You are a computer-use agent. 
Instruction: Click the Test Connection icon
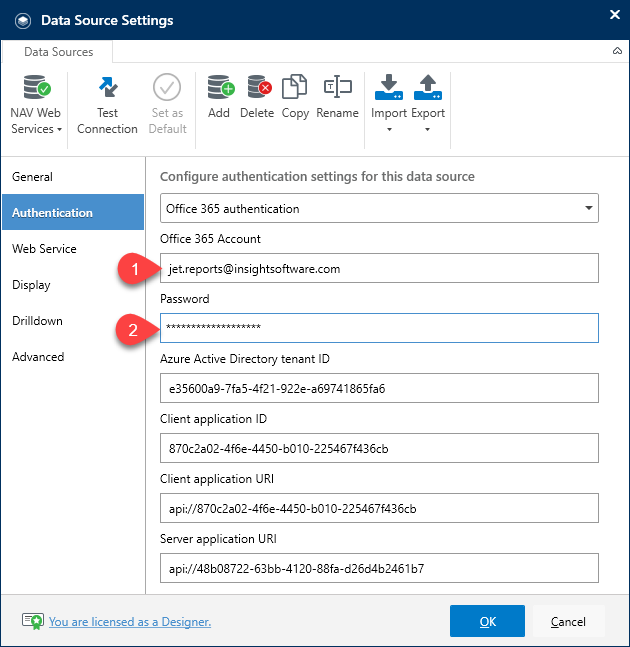(x=108, y=87)
